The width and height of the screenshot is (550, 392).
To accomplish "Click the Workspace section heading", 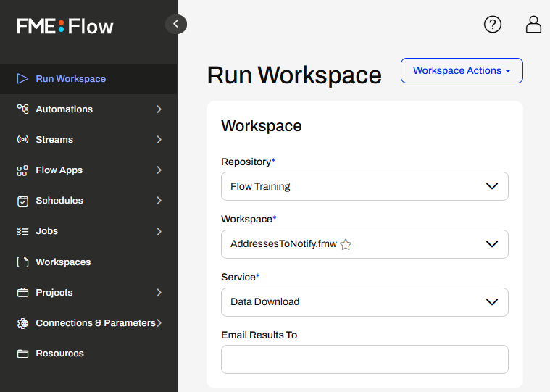I will pos(262,126).
